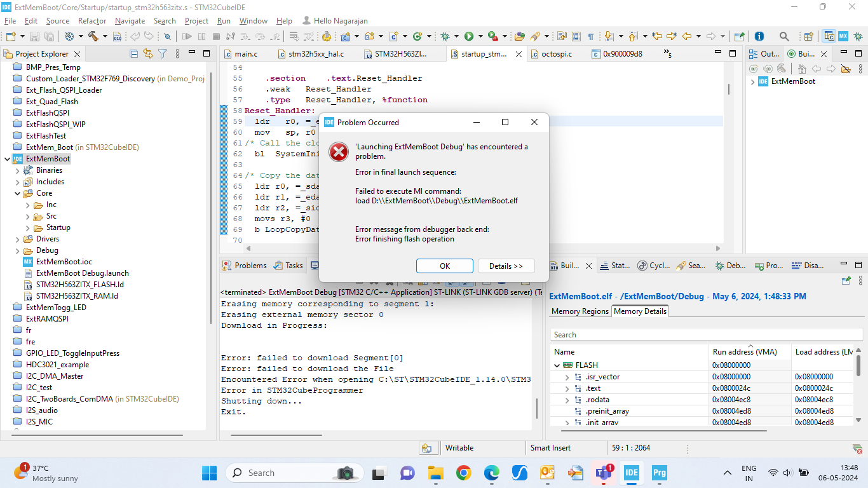The image size is (868, 488).
Task: Switch to the MX Device Configuration perspective
Action: (x=843, y=36)
